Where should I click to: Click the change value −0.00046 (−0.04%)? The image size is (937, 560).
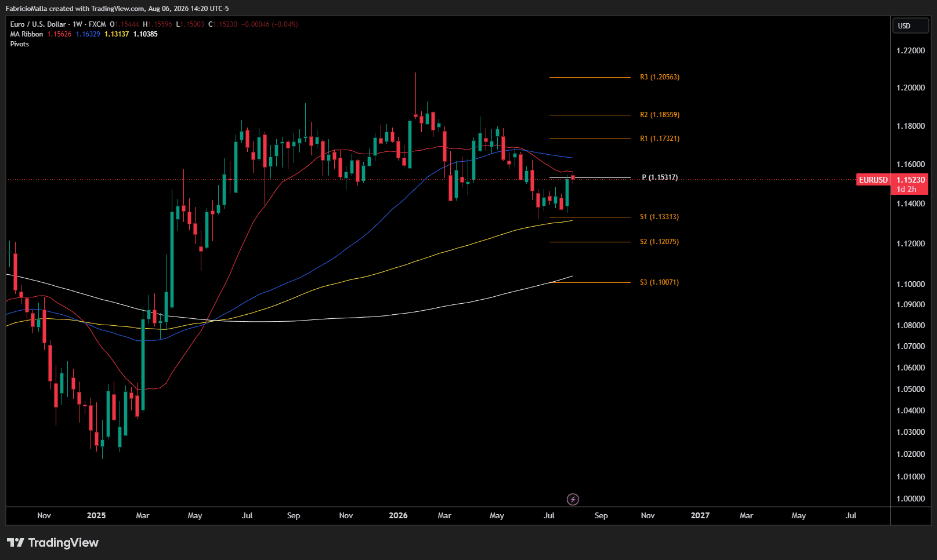(x=270, y=24)
